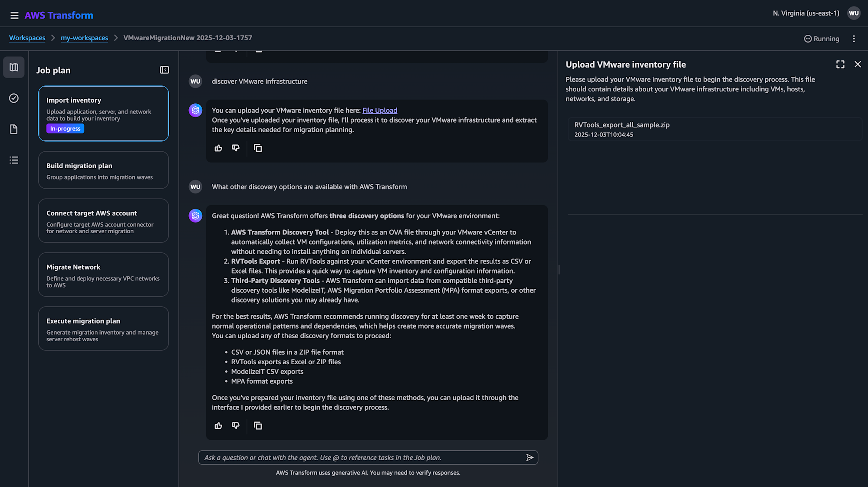Click the panel resize divider handle

(559, 270)
